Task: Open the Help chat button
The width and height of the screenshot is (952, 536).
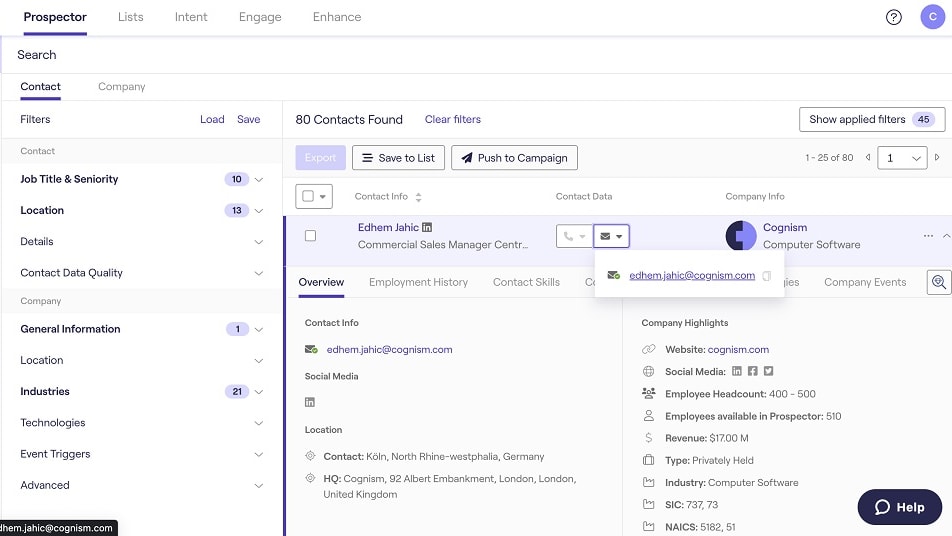Action: (899, 507)
